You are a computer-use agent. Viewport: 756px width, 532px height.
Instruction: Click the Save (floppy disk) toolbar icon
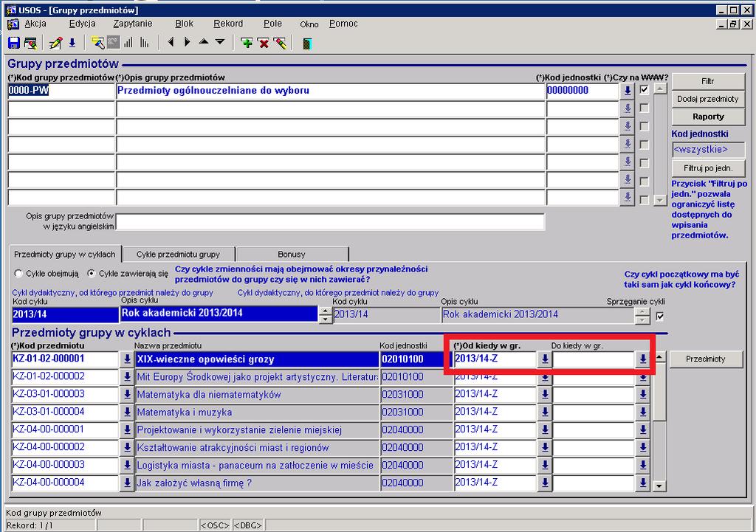[x=13, y=43]
